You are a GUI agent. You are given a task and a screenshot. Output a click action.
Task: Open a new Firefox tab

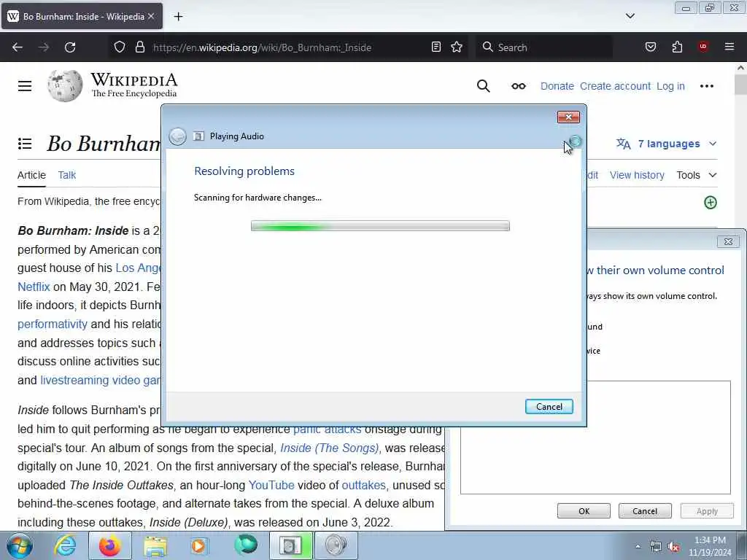point(178,17)
